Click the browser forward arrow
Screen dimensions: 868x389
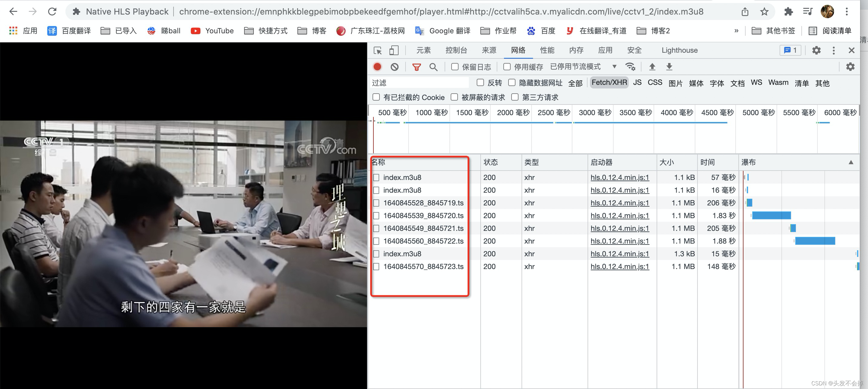tap(33, 12)
